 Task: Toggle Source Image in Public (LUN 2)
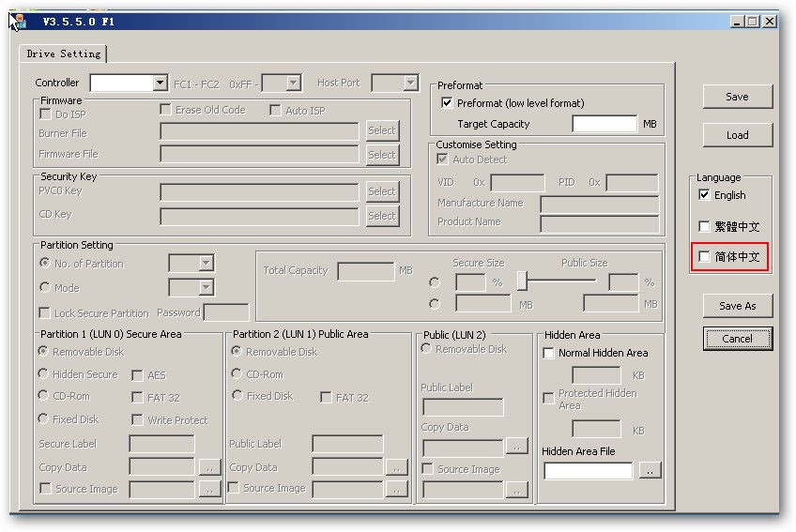tap(428, 468)
